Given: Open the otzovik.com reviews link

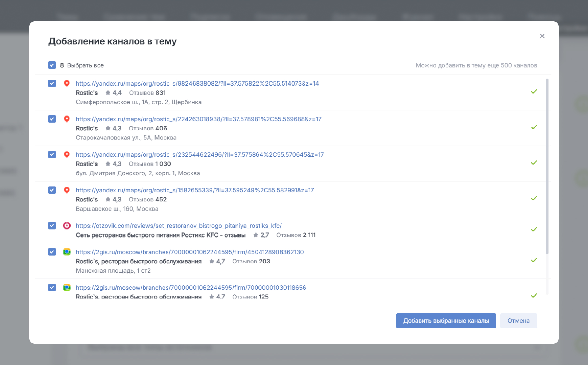Looking at the screenshot, I should 179,226.
